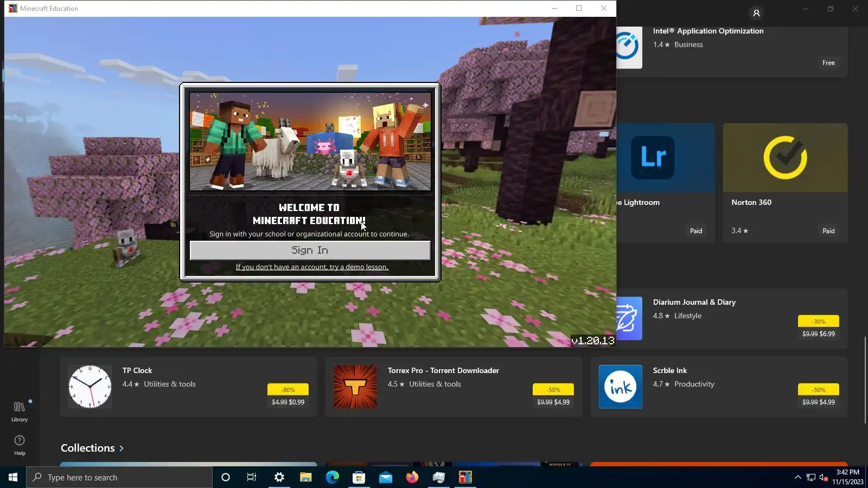
Task: Click the "Diarium Journal & Diary" title
Action: pos(694,302)
